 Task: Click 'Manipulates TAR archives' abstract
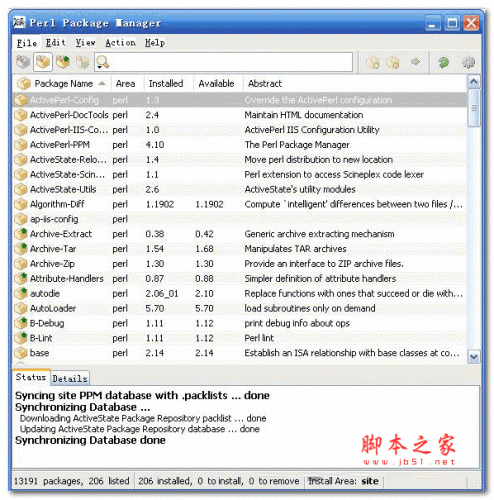[295, 249]
